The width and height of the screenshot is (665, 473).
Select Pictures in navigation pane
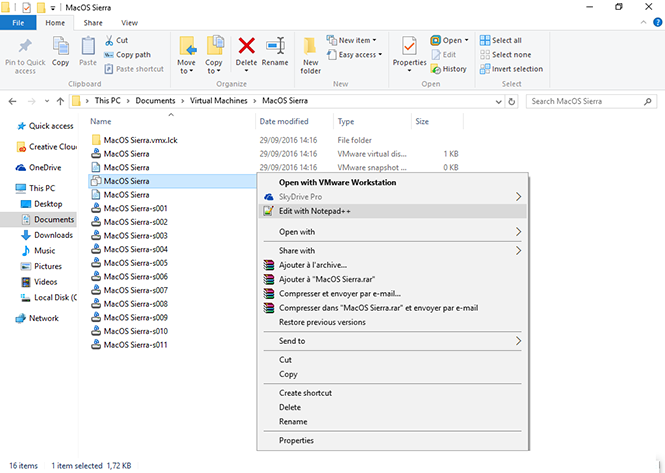tap(42, 266)
